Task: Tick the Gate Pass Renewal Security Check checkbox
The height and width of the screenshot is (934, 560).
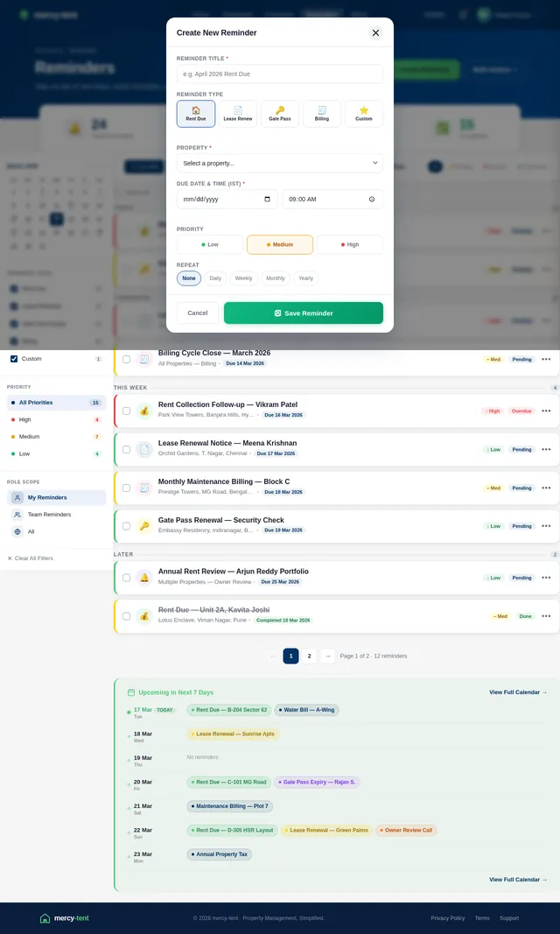Action: tap(127, 526)
